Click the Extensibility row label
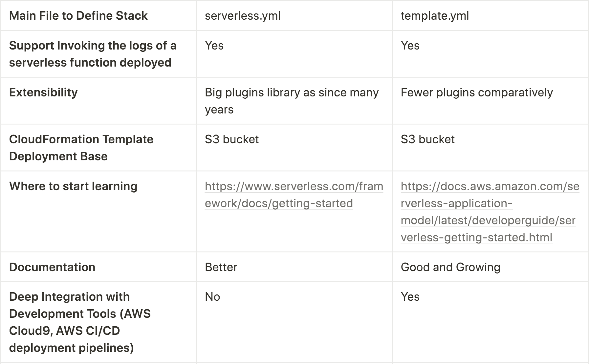 pos(43,92)
